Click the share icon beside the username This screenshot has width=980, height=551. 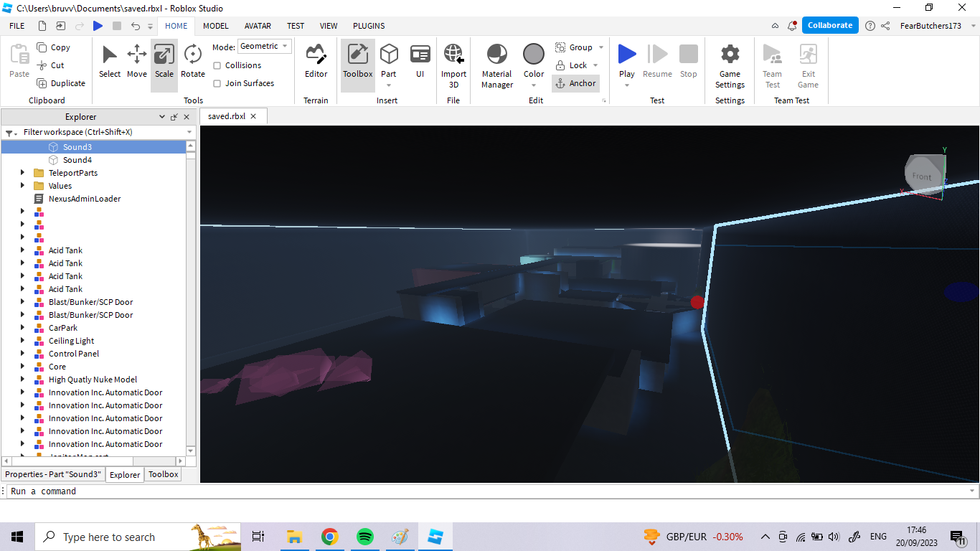(885, 26)
